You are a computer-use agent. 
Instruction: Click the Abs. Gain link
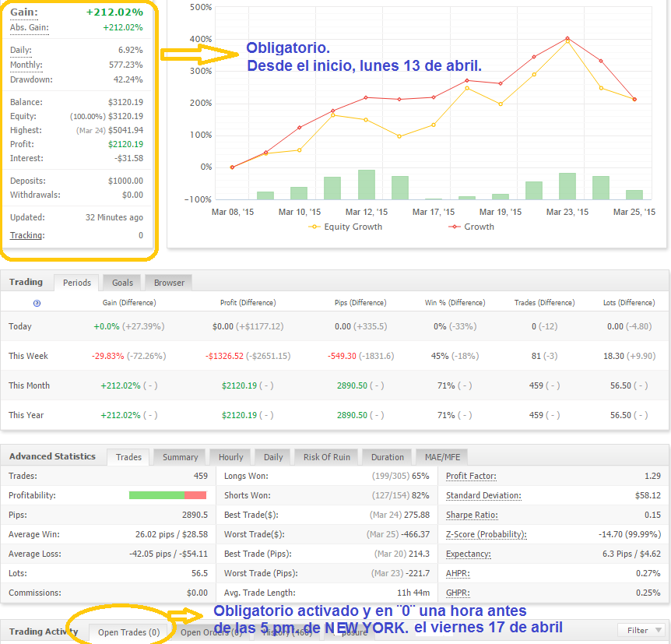tap(29, 28)
